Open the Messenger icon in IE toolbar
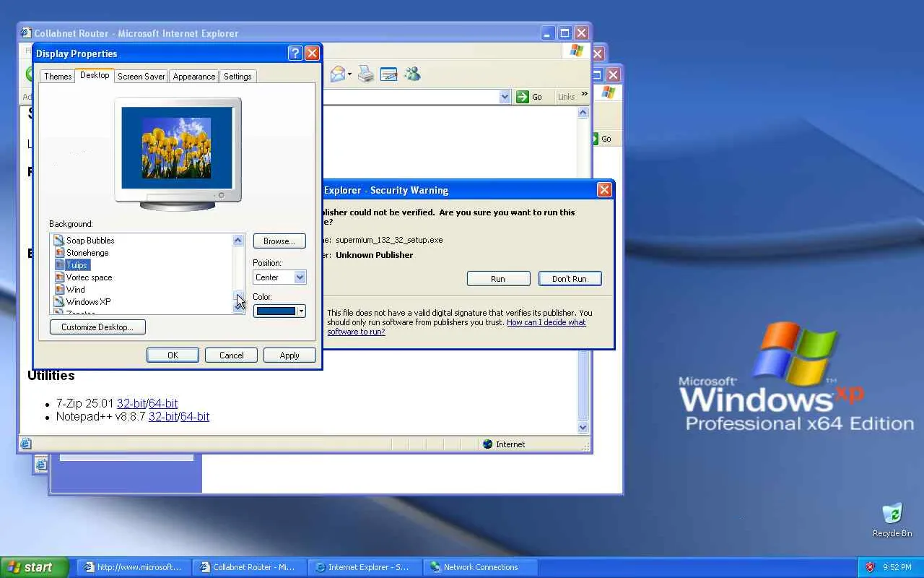 point(412,74)
